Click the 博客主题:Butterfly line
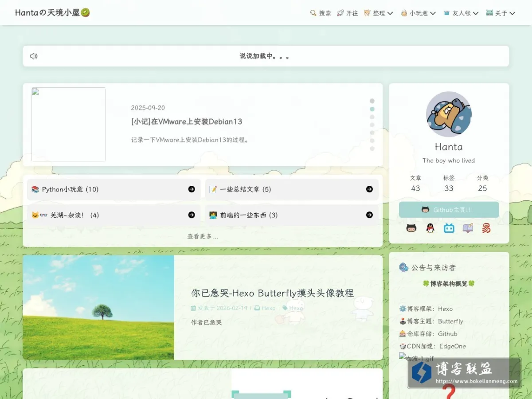This screenshot has height=399, width=532. 431,321
